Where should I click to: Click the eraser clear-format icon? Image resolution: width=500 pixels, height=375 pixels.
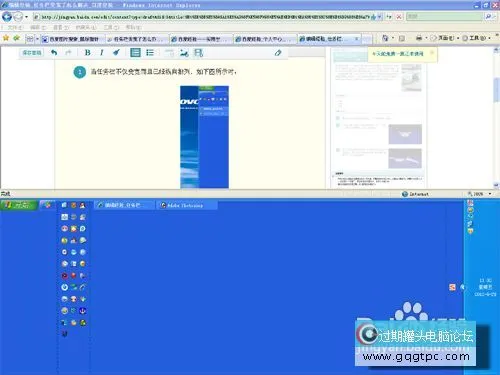(x=278, y=52)
